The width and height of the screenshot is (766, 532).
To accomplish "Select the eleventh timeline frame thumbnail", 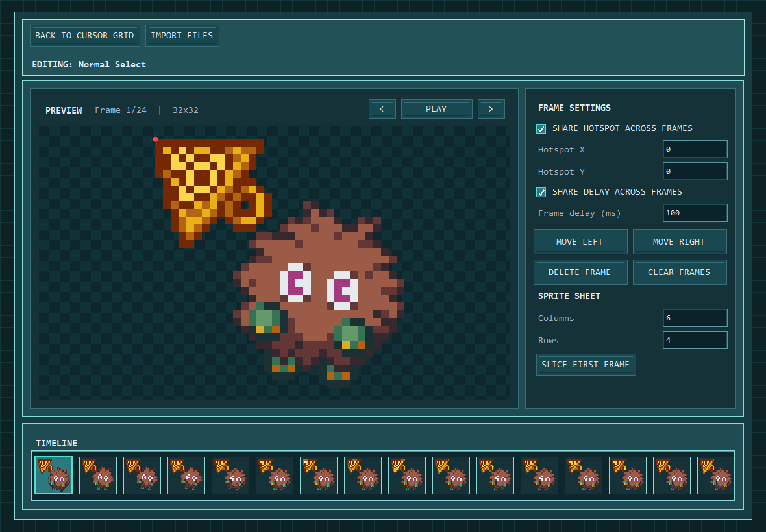I will pos(495,476).
